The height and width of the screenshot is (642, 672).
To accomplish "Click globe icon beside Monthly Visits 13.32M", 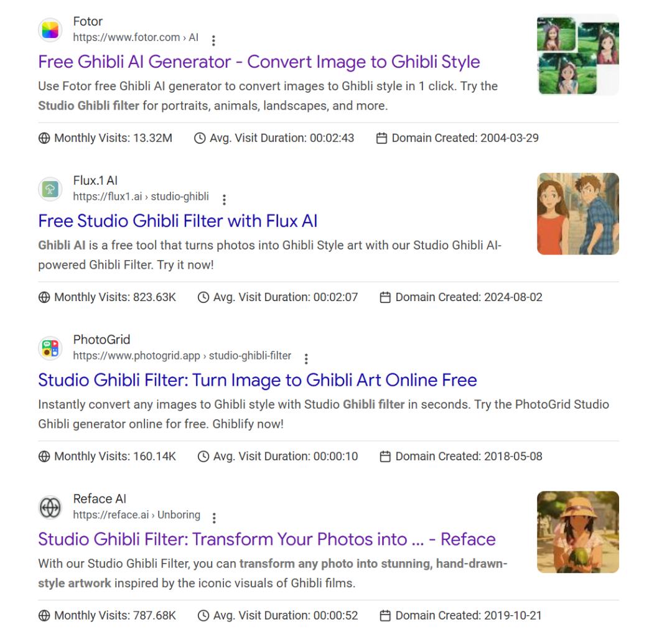I will [44, 138].
